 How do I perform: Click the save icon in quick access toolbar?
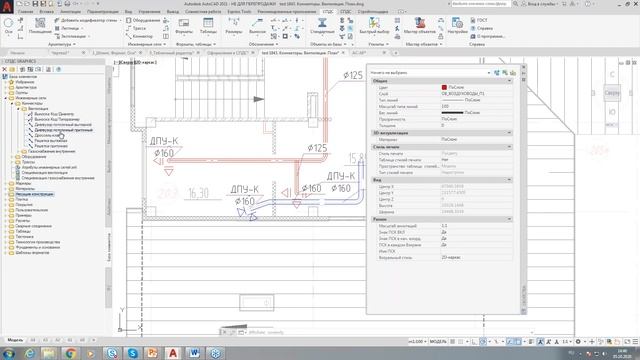click(x=35, y=4)
